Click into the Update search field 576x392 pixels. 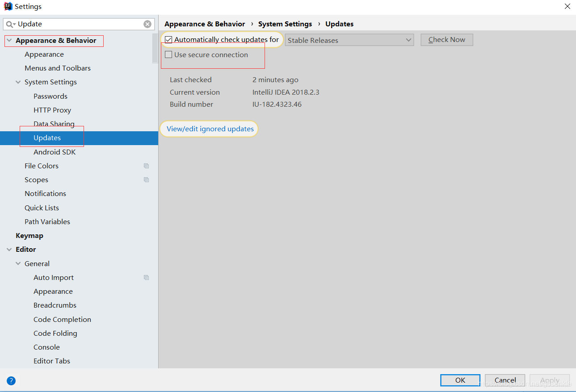(80, 24)
